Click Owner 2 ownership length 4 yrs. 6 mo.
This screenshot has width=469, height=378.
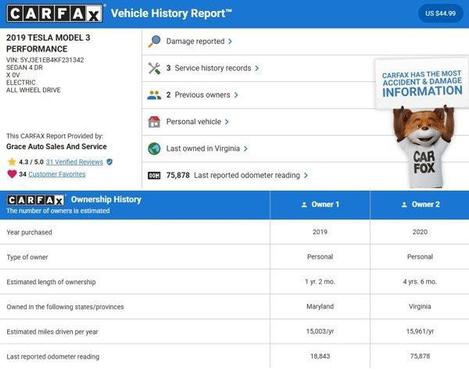point(420,282)
